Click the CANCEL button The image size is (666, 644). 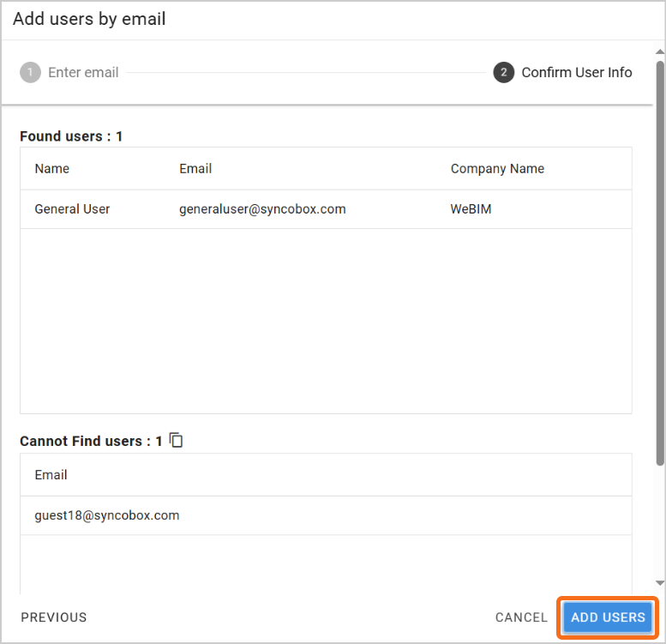(521, 617)
